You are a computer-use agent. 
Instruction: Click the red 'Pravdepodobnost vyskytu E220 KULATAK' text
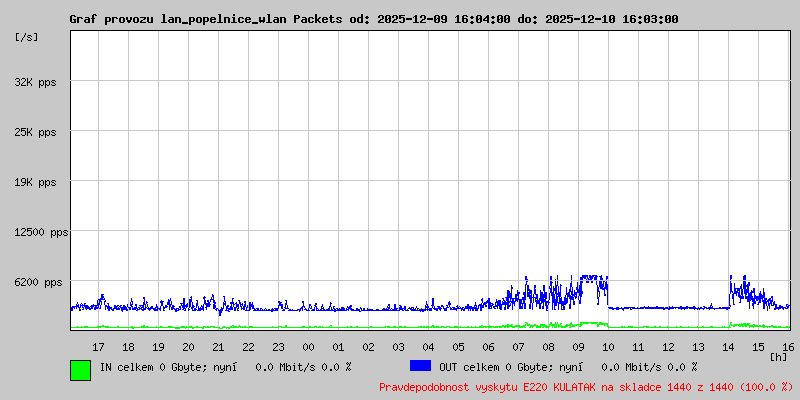point(487,387)
